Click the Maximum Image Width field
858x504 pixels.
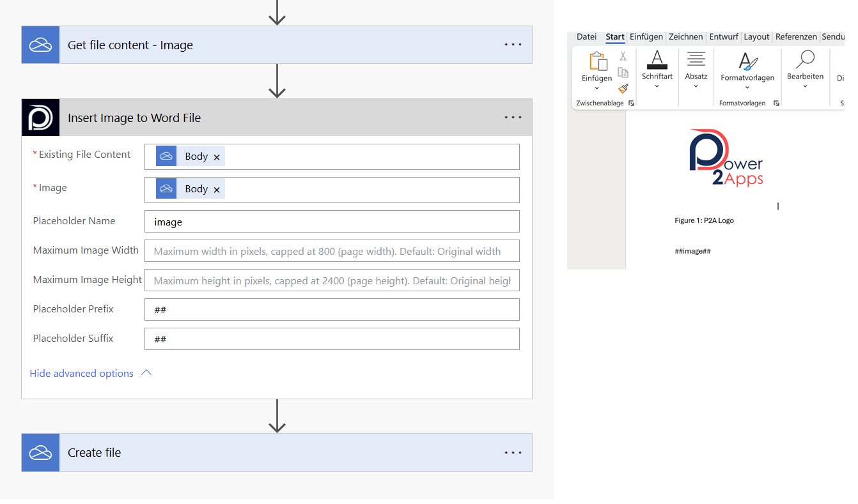pyautogui.click(x=332, y=251)
